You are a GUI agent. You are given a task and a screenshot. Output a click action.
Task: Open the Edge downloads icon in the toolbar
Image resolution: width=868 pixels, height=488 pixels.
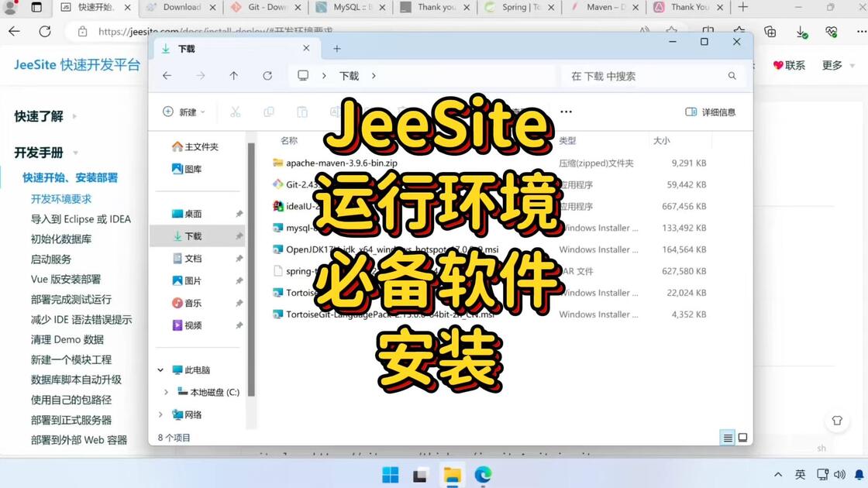point(801,32)
